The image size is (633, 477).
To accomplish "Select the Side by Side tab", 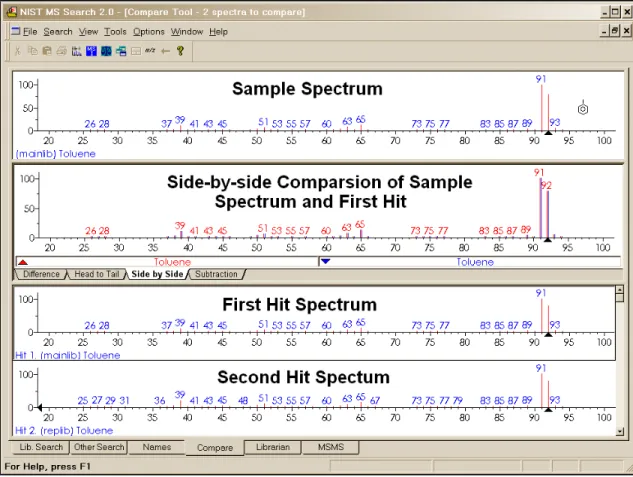I will pyautogui.click(x=157, y=274).
